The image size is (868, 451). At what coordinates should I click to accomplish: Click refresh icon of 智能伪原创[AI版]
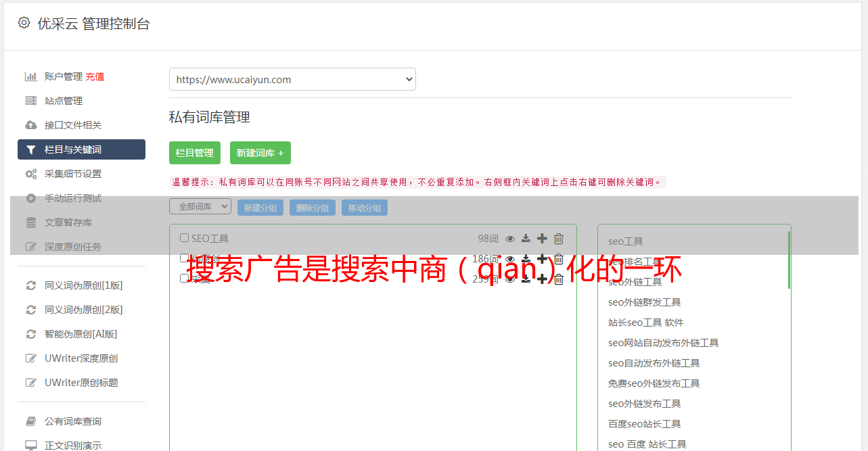pyautogui.click(x=31, y=334)
